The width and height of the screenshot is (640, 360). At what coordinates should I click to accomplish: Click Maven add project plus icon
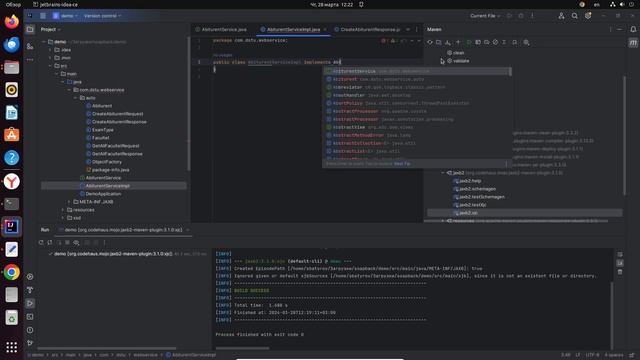[458, 42]
